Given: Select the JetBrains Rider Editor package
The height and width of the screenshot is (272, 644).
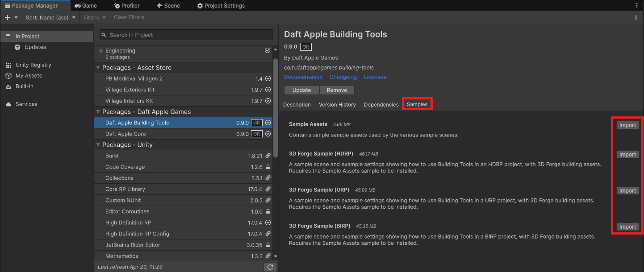Looking at the screenshot, I should click(x=183, y=245).
